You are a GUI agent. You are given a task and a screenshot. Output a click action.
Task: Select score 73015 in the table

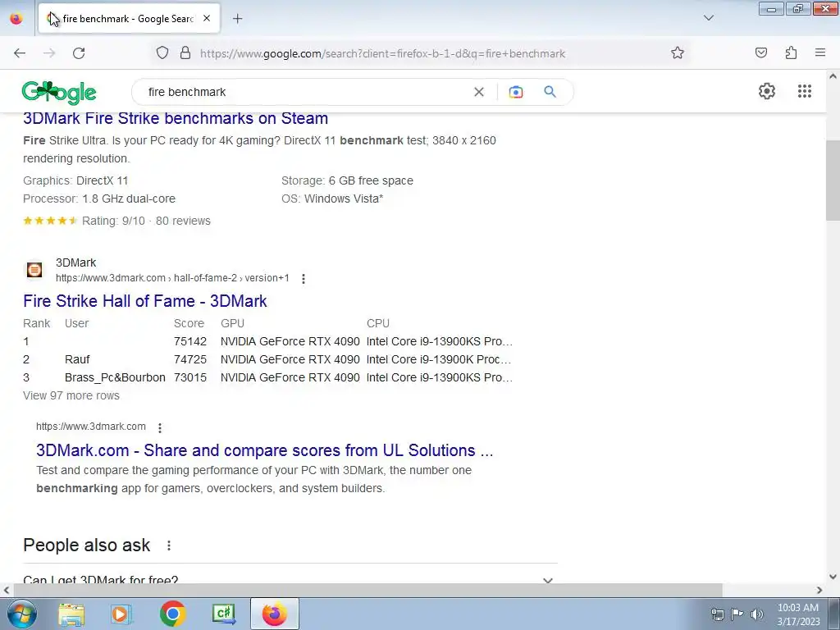pos(190,377)
